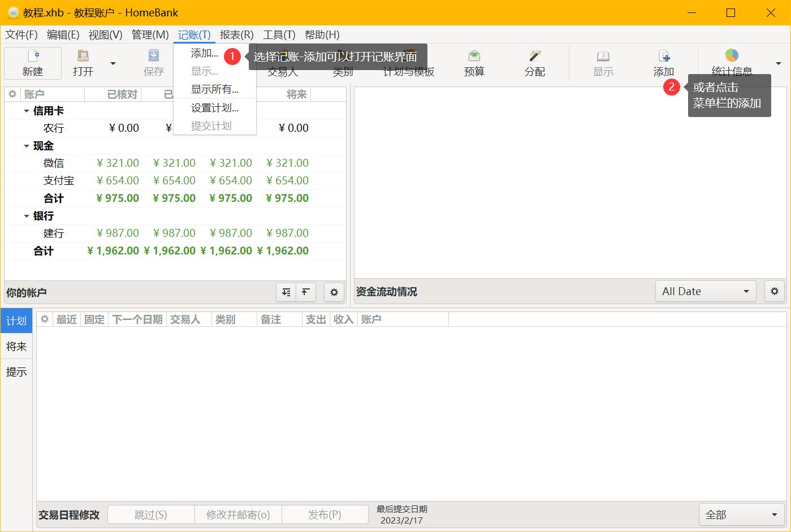
Task: Click the expand all accounts icon
Action: tap(287, 292)
